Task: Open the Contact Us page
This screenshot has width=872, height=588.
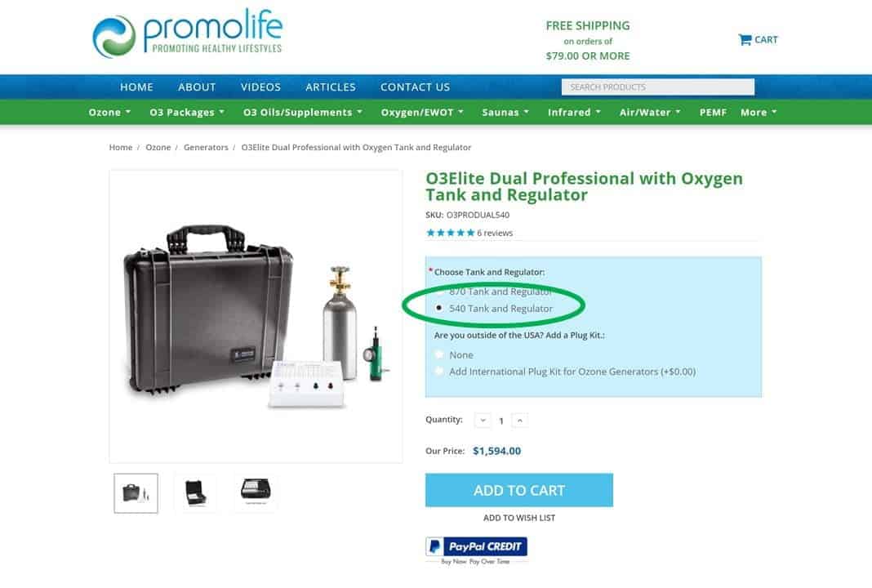Action: 415,87
